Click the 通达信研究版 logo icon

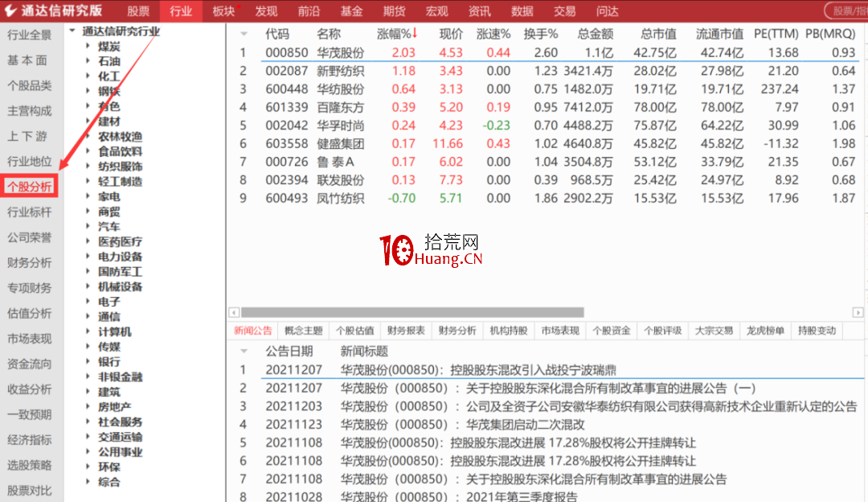(10, 10)
